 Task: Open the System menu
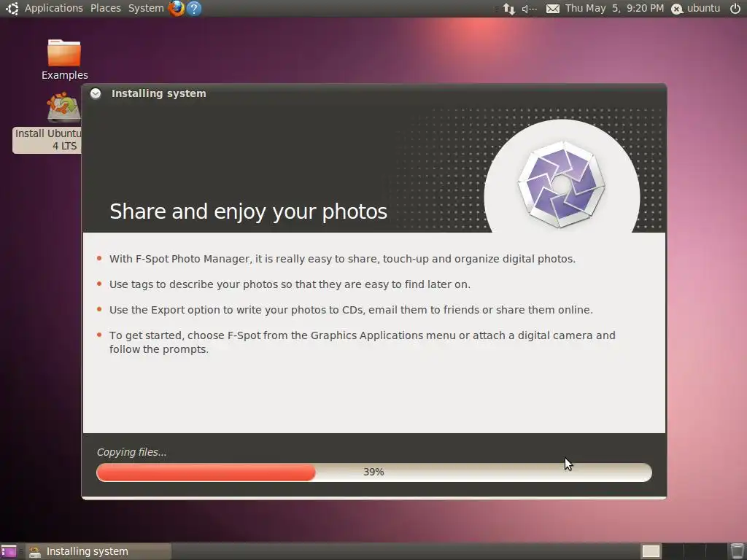click(x=146, y=8)
